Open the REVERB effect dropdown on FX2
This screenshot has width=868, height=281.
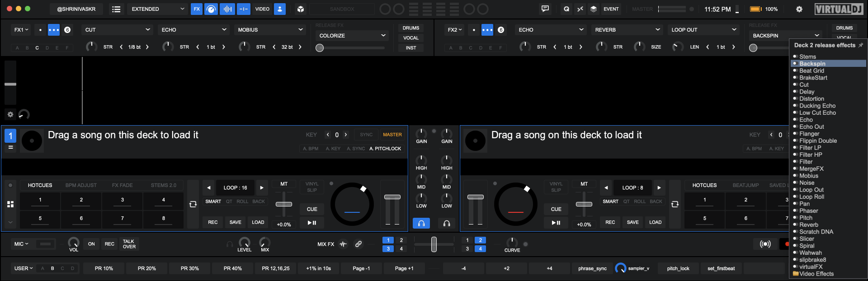click(627, 30)
